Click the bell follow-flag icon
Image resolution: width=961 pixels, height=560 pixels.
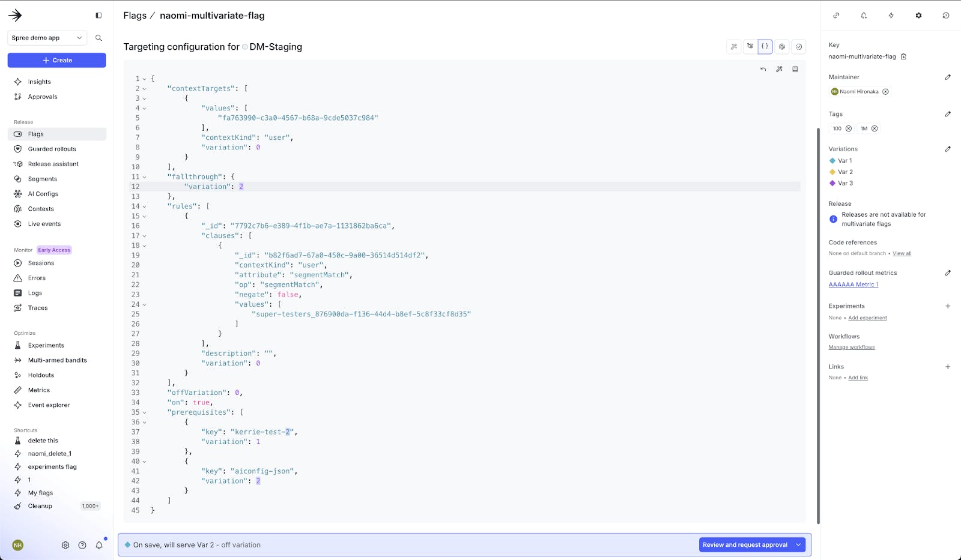pyautogui.click(x=864, y=16)
